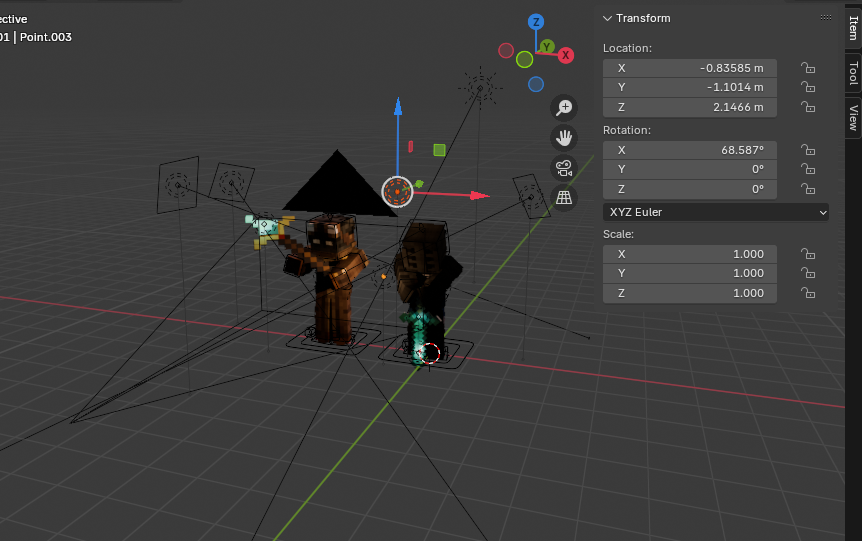This screenshot has height=541, width=862.
Task: Click the red X axis gizmo ball
Action: [x=566, y=56]
